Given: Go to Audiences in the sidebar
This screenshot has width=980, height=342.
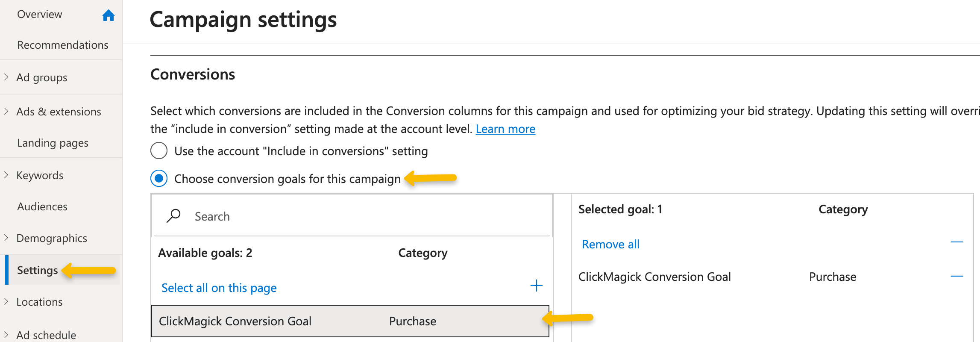Looking at the screenshot, I should click(42, 206).
